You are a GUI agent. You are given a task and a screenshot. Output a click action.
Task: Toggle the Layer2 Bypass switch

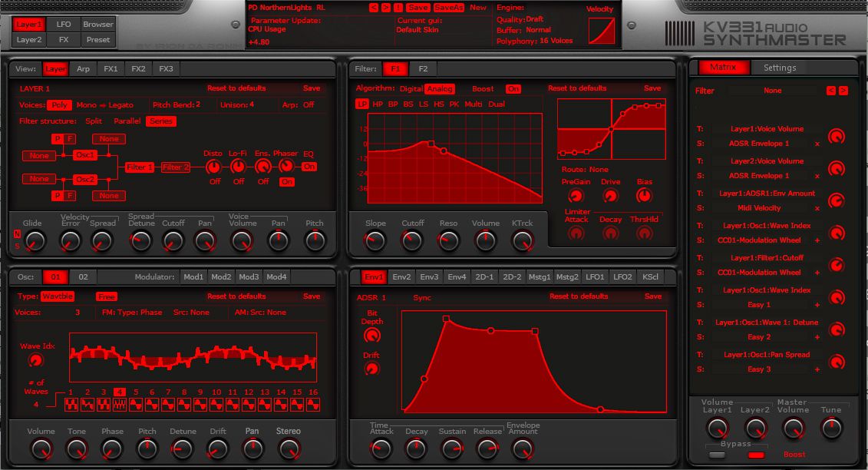pos(756,455)
